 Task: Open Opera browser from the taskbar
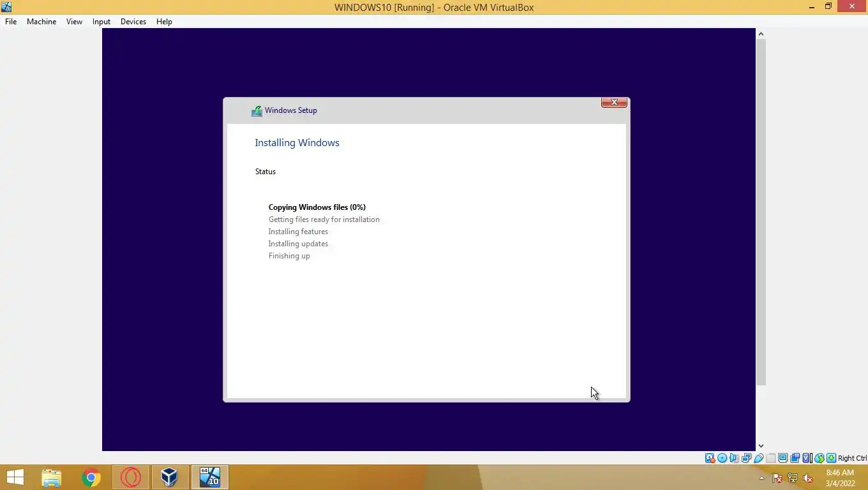click(131, 477)
